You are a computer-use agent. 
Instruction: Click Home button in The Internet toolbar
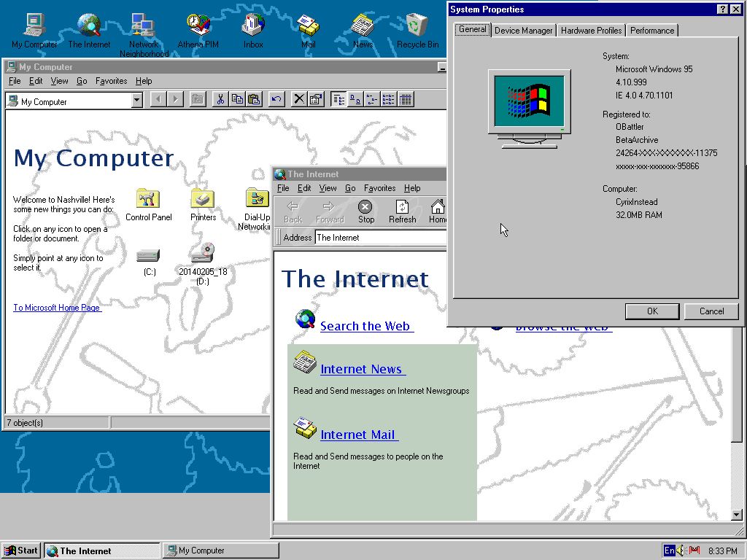tap(438, 212)
